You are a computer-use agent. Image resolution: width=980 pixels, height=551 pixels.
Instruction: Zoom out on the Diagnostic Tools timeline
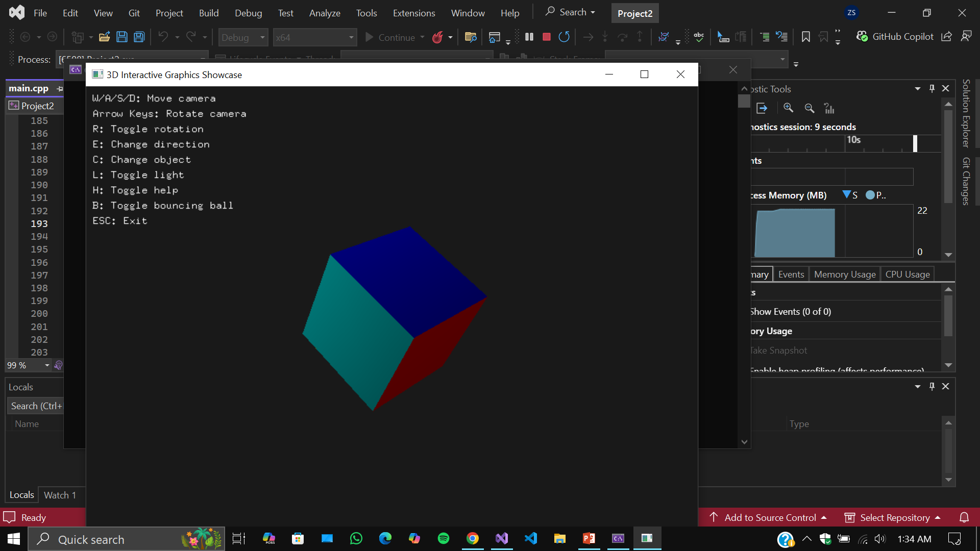tap(810, 108)
